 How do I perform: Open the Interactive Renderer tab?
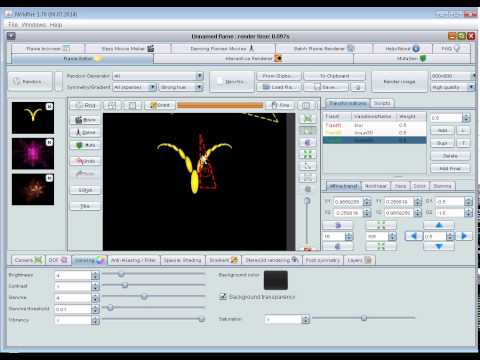pyautogui.click(x=253, y=59)
